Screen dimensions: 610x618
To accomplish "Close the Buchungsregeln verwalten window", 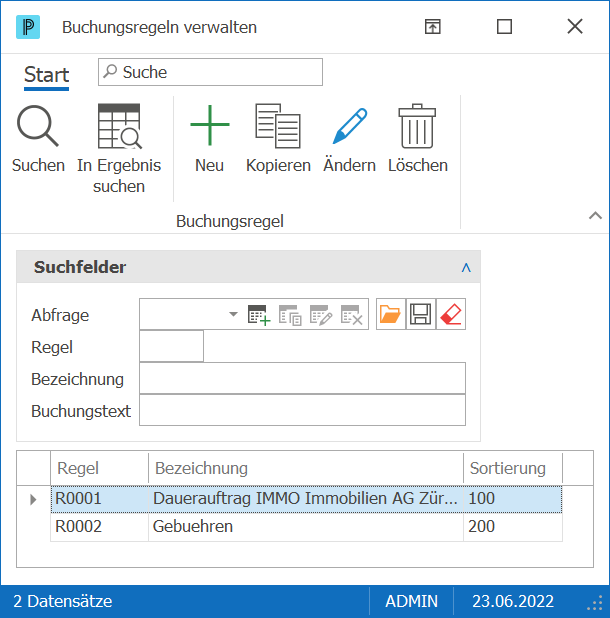I will point(575,27).
